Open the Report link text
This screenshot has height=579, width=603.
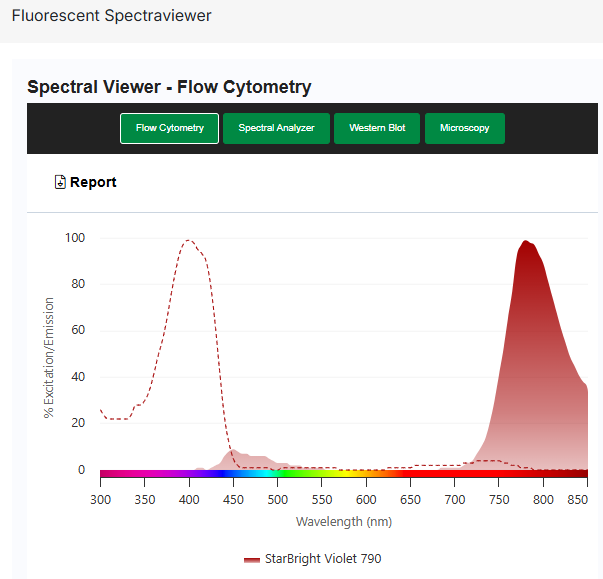[93, 182]
